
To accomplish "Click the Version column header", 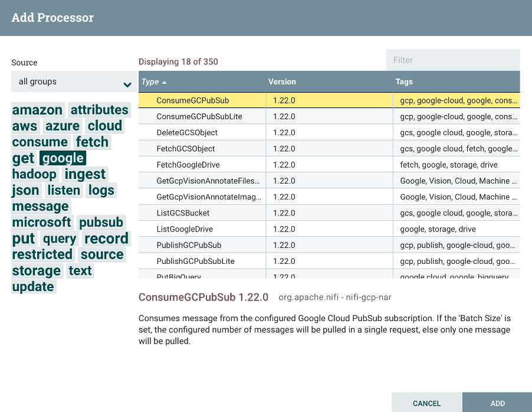I will [x=282, y=82].
